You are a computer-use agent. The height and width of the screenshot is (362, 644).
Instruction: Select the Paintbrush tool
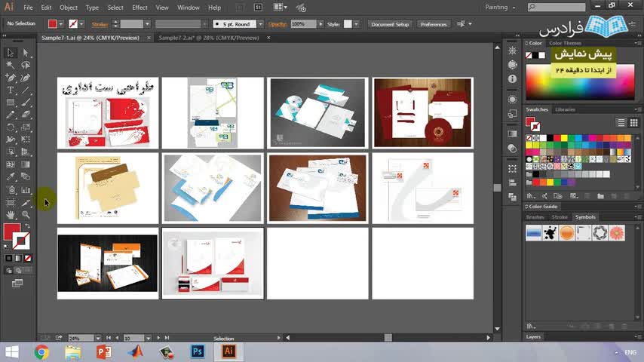point(26,103)
